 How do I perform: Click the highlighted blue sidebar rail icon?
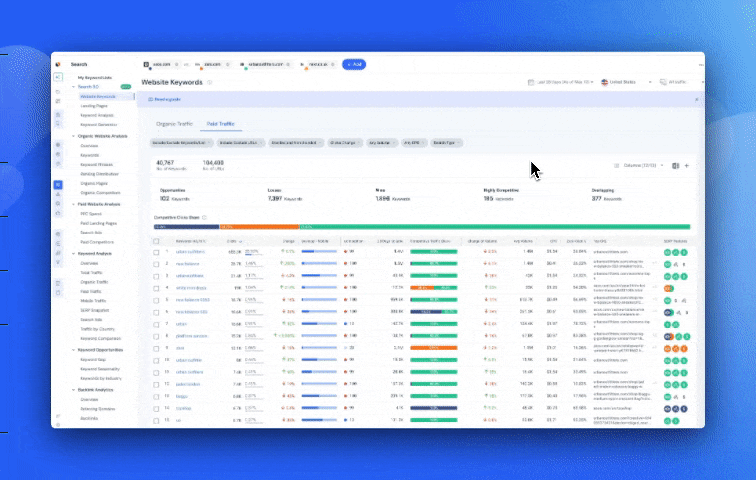[59, 185]
